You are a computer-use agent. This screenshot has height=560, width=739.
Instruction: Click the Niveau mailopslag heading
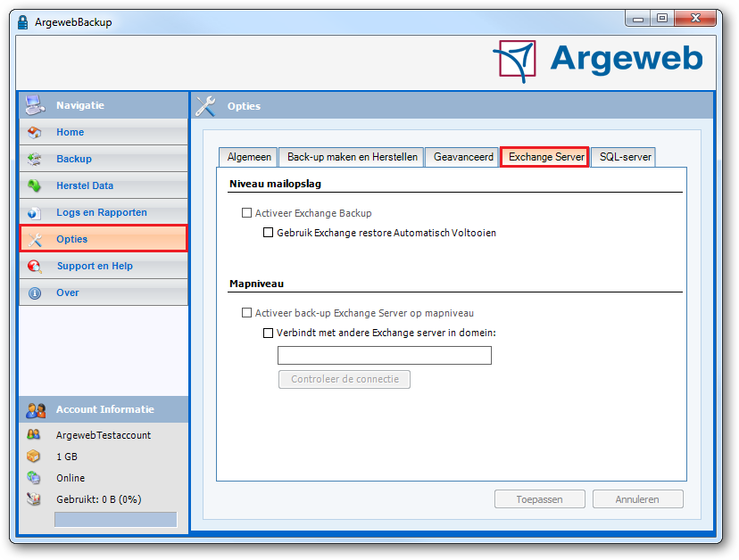click(x=275, y=185)
